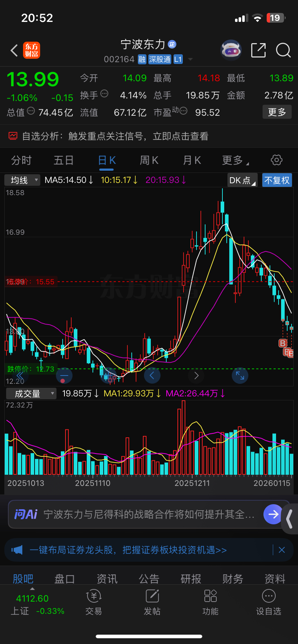Image resolution: width=298 pixels, height=644 pixels.
Task: Open the robot assistant avatar
Action: click(x=231, y=50)
